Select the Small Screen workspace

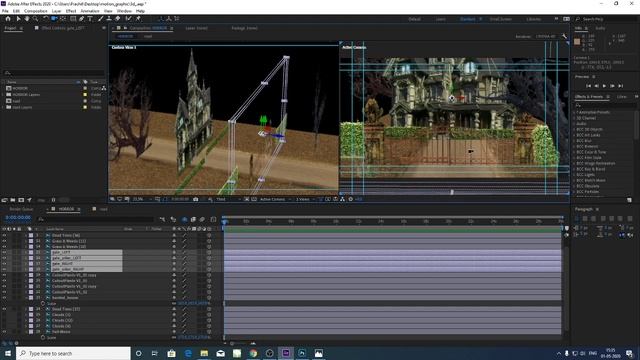click(500, 19)
